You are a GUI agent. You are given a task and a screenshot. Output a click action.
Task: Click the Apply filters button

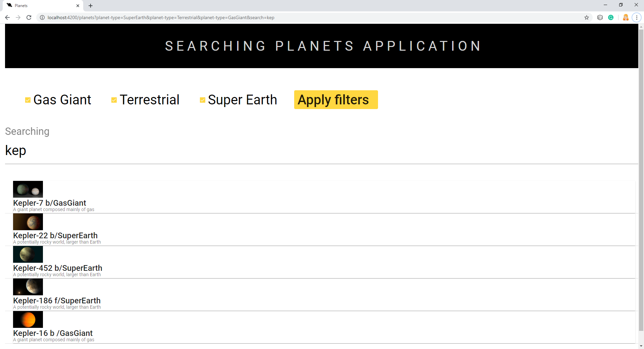coord(335,100)
